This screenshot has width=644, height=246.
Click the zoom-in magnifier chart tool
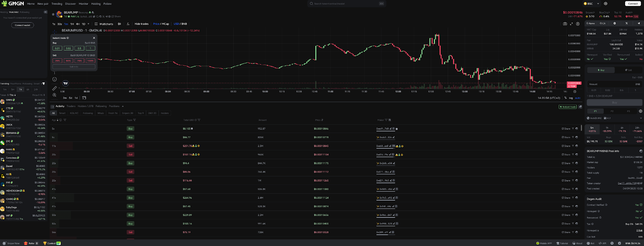click(54, 95)
